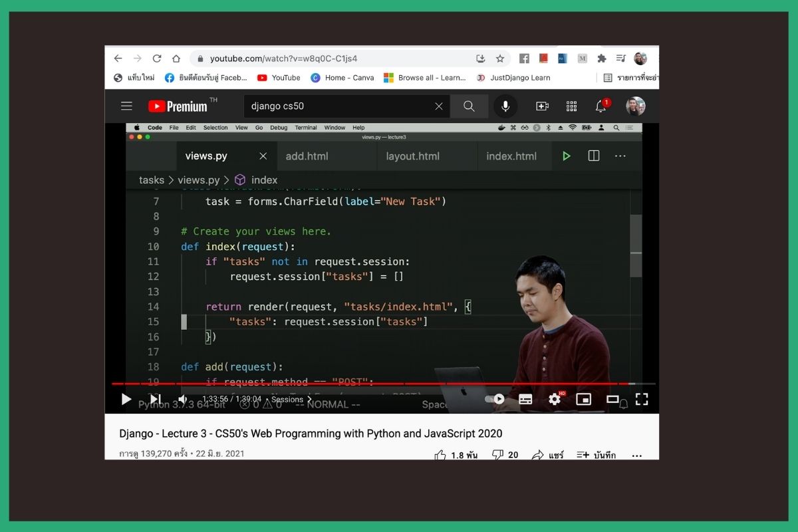Play the video
This screenshot has height=532, width=798.
click(126, 399)
